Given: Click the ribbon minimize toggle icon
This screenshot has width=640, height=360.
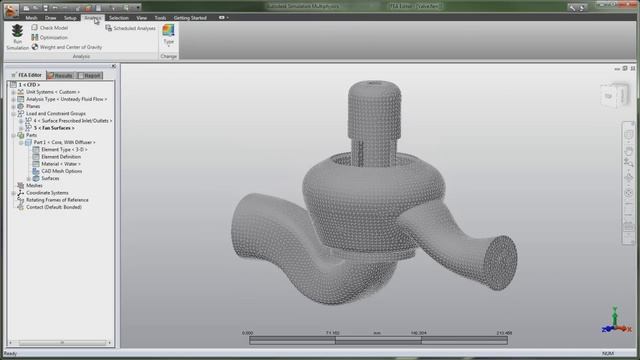Looking at the screenshot, I should click(222, 18).
